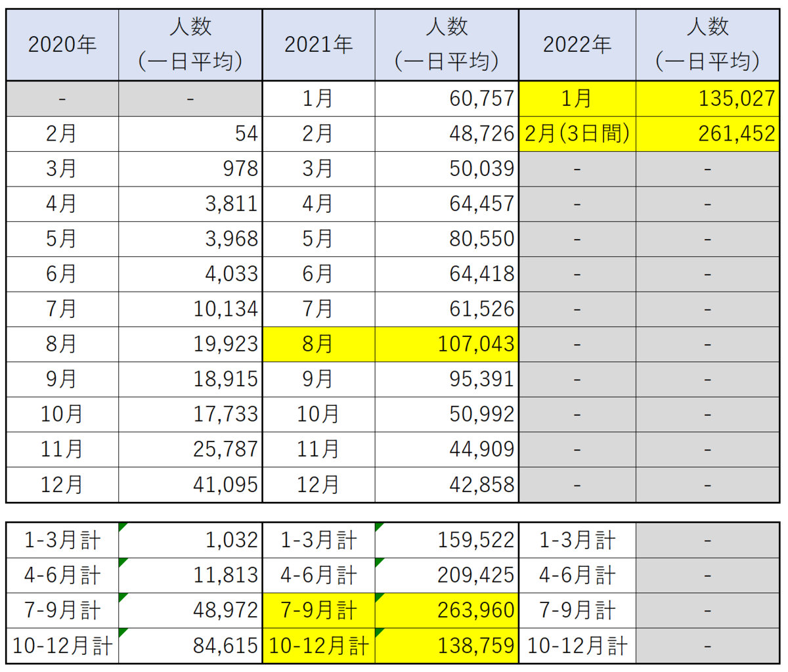Select the quarterly total 84,615
Viewport: 788px width, 672px height.
click(x=190, y=646)
